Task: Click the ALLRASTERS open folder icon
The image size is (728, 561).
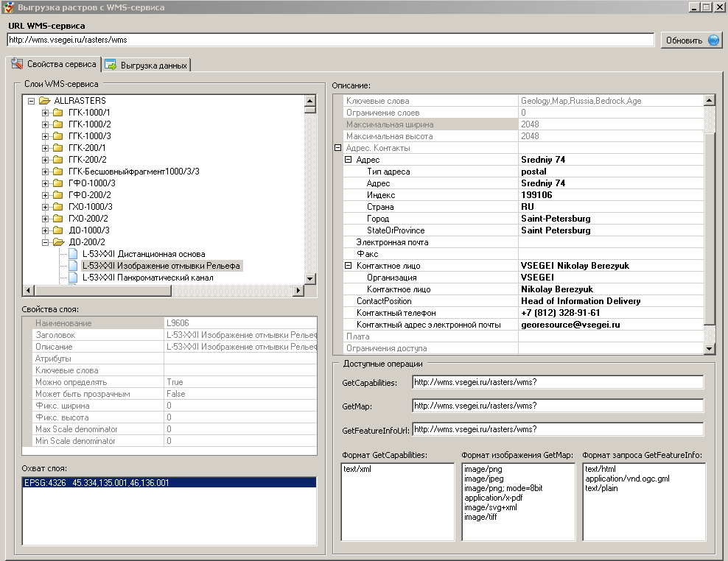Action: 44,101
